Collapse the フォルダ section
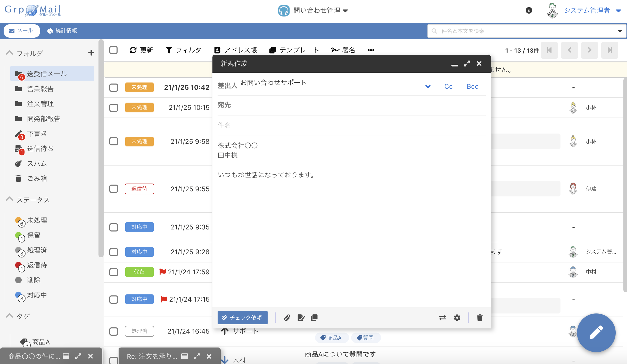627x364 pixels. tap(10, 53)
